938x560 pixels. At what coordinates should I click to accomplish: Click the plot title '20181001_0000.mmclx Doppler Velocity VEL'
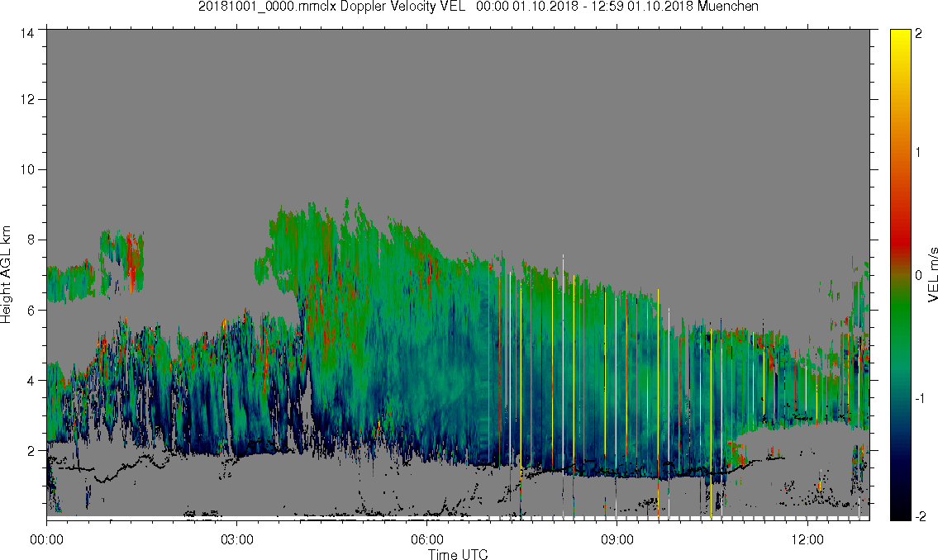[x=332, y=7]
